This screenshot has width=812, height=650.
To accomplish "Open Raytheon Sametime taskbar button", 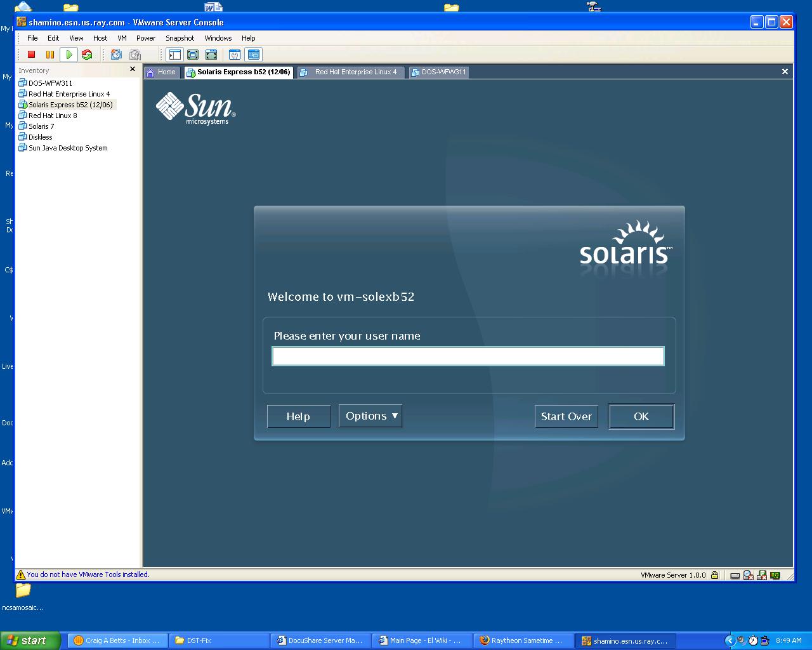I will click(x=523, y=640).
